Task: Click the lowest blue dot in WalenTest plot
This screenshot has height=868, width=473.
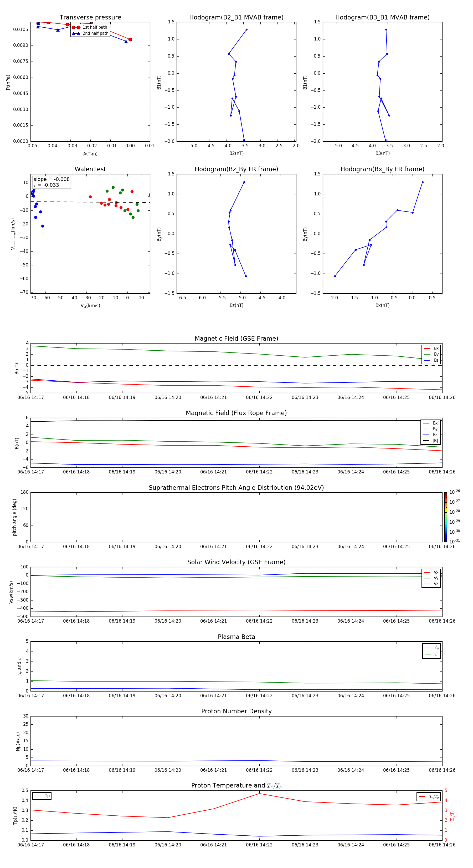Action: click(x=43, y=226)
